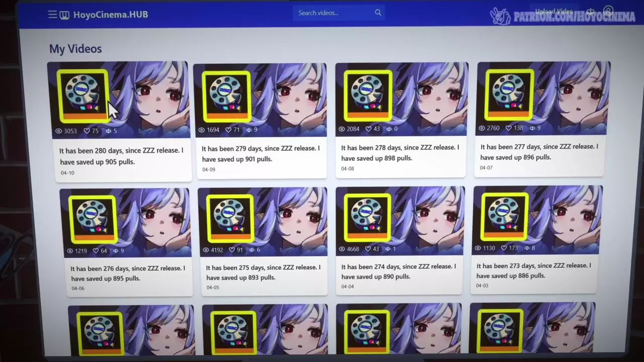
Task: Open video titled 'It has been 274 days'
Action: (x=398, y=271)
